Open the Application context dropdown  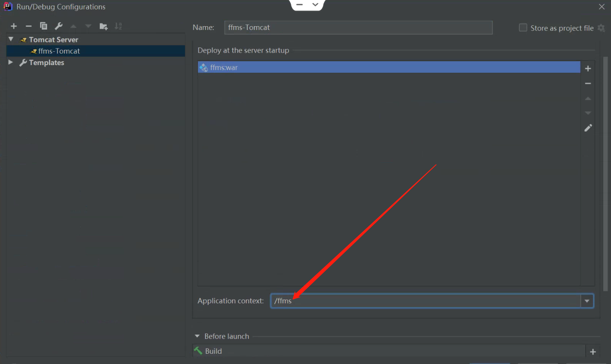coord(587,301)
